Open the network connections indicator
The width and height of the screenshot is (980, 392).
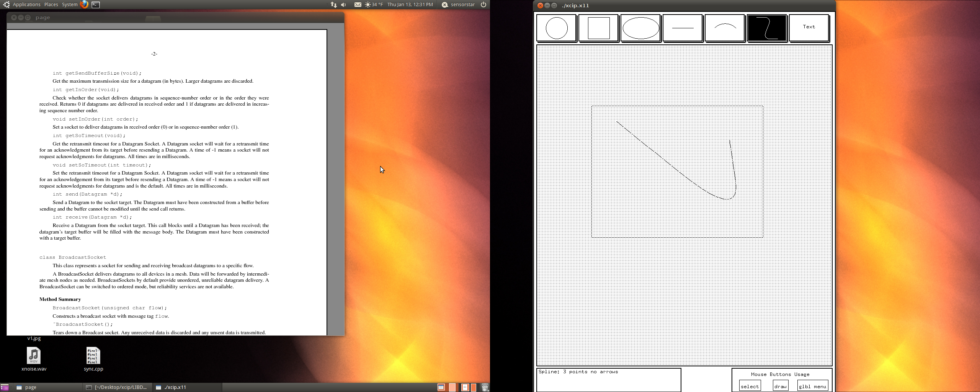coord(333,5)
